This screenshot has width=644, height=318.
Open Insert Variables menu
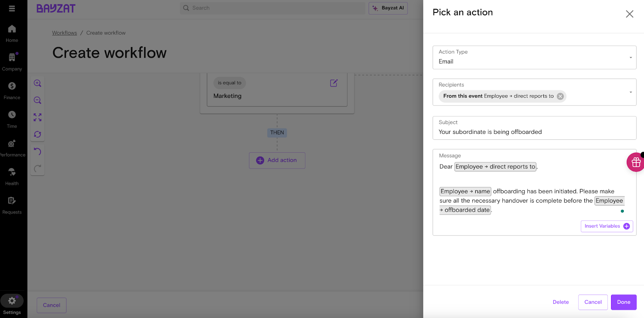(607, 226)
